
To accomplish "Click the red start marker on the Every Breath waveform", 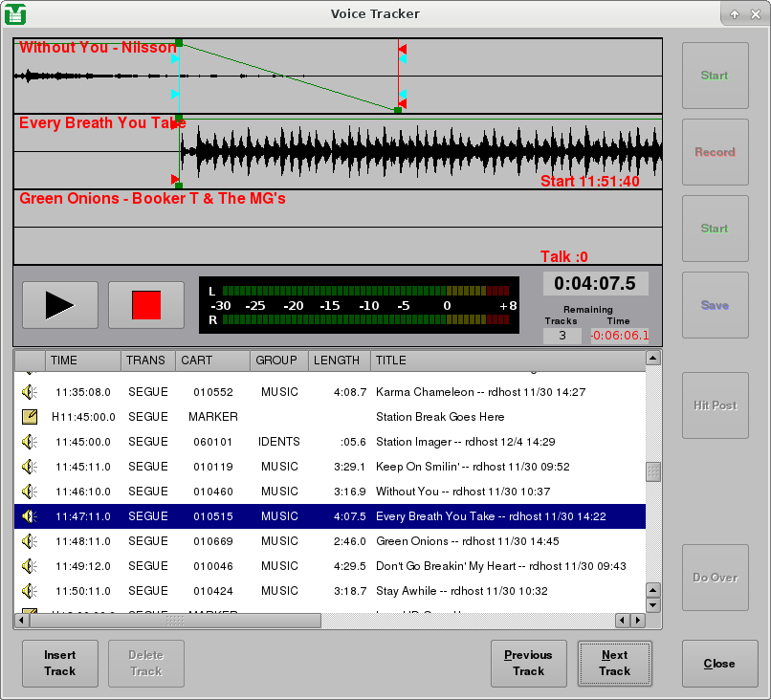I will click(176, 177).
